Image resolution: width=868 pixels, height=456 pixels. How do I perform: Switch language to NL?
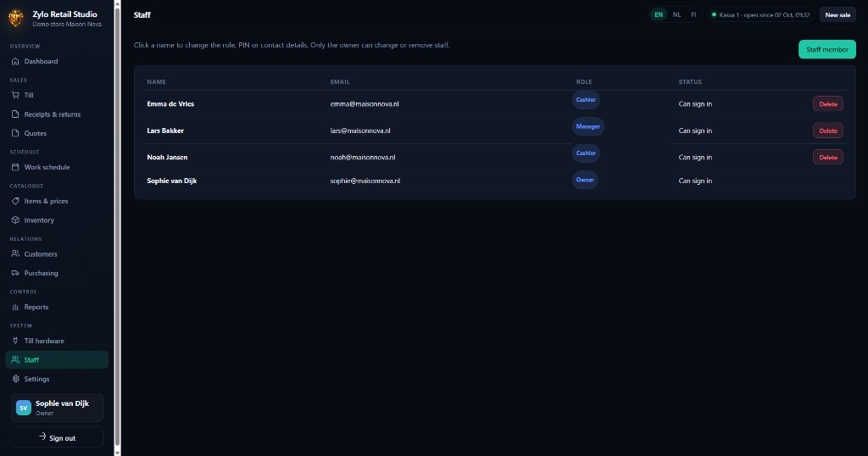[676, 15]
